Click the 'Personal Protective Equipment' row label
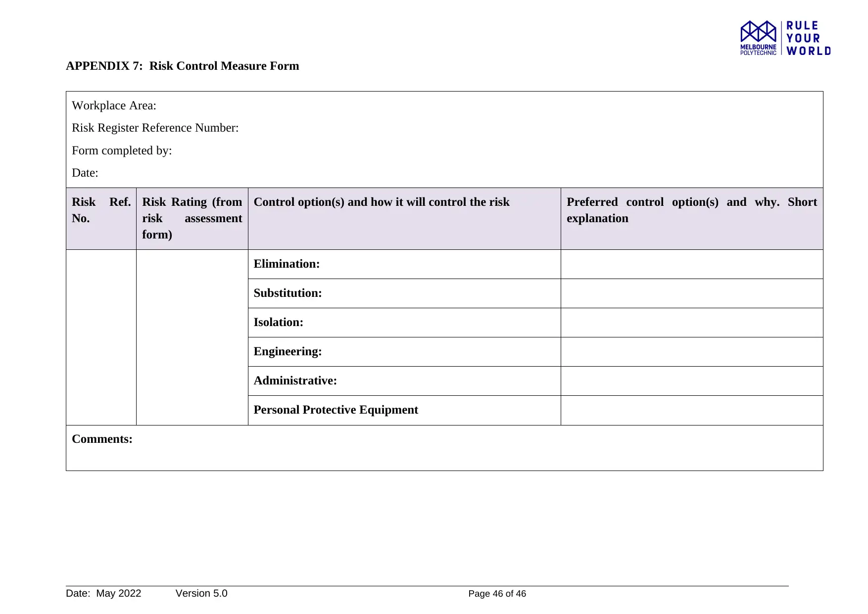This screenshot has height=614, width=868. (x=336, y=410)
